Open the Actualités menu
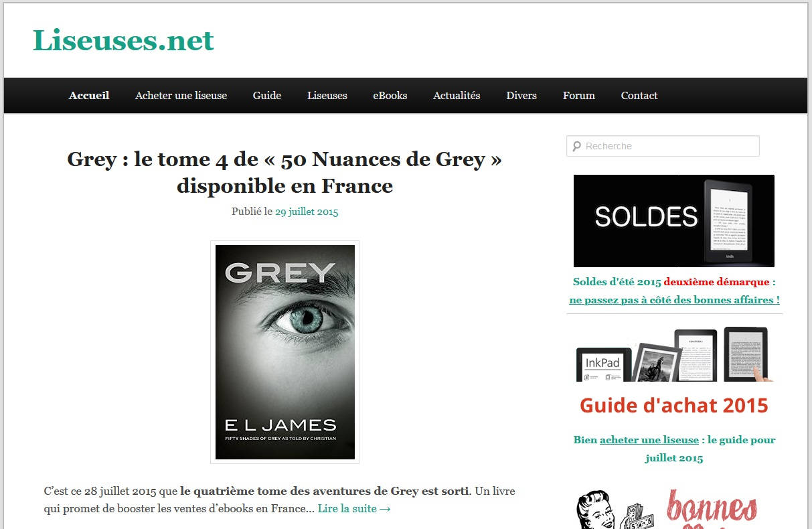The width and height of the screenshot is (812, 529). click(x=457, y=96)
